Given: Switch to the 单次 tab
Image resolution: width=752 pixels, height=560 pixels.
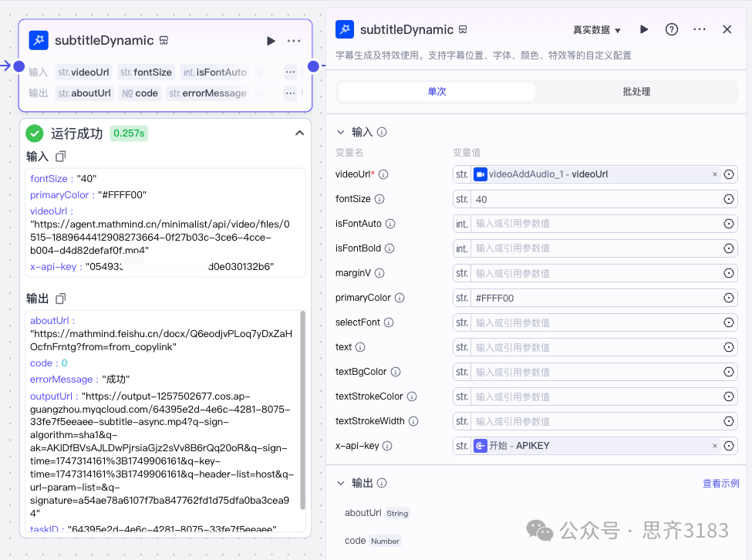Looking at the screenshot, I should pos(437,92).
